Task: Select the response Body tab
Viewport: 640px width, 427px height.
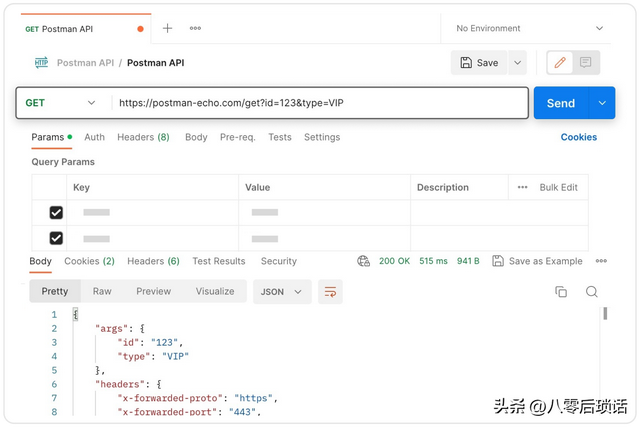Action: coord(40,261)
